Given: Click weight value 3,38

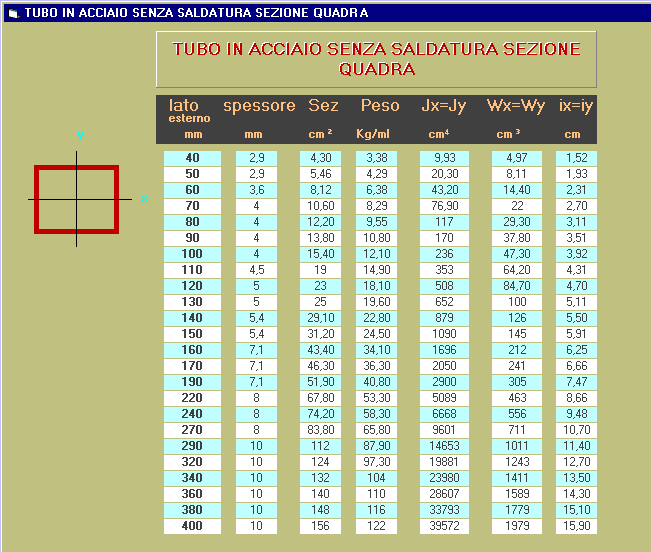Looking at the screenshot, I should pyautogui.click(x=377, y=158).
